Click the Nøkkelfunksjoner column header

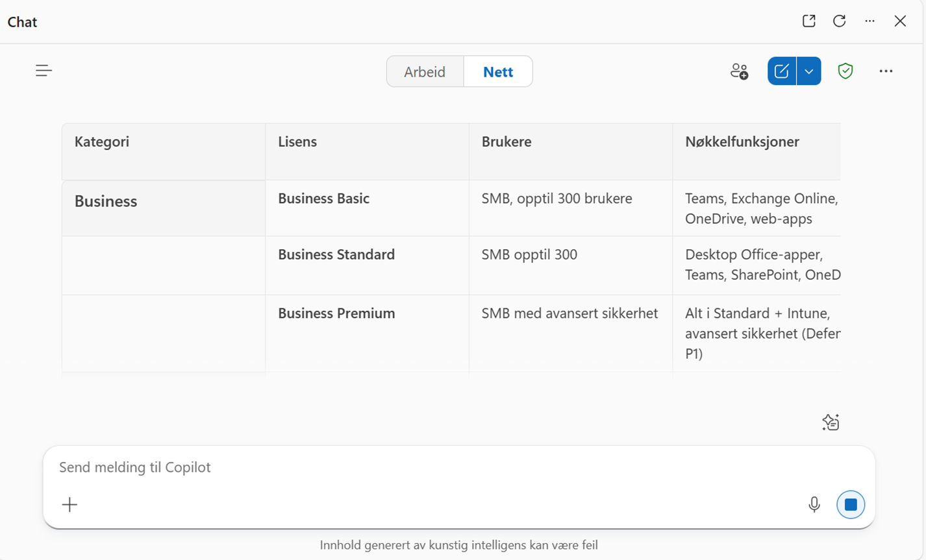coord(742,142)
